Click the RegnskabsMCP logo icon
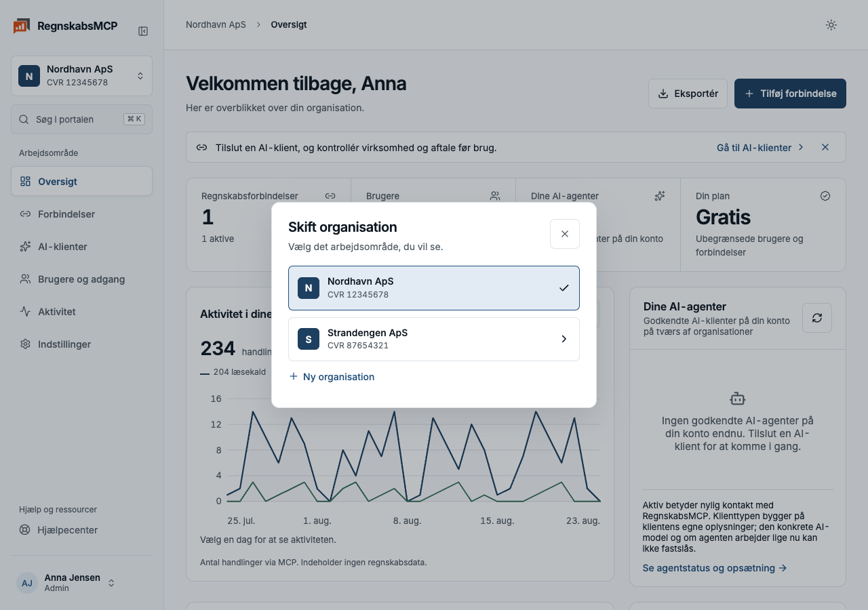Viewport: 868px width, 610px height. point(21,26)
